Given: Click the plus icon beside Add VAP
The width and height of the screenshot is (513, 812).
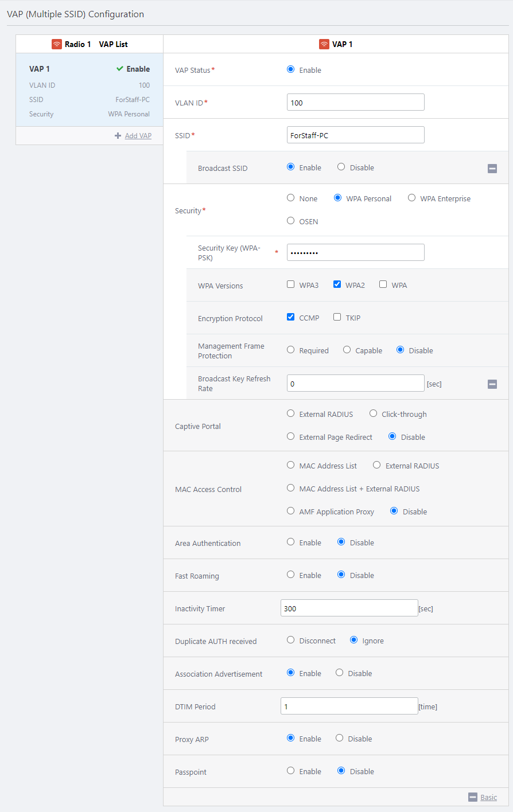Looking at the screenshot, I should 118,136.
